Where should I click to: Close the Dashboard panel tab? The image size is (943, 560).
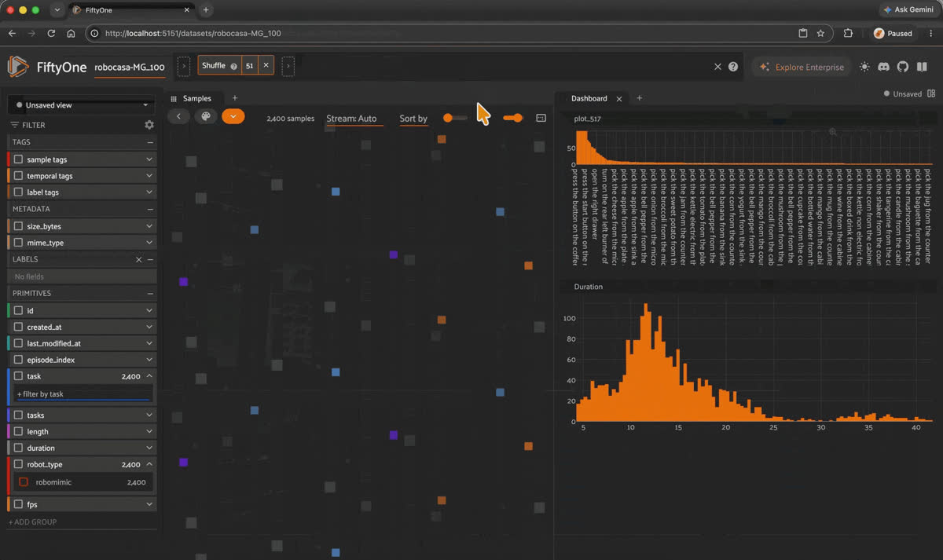tap(619, 98)
